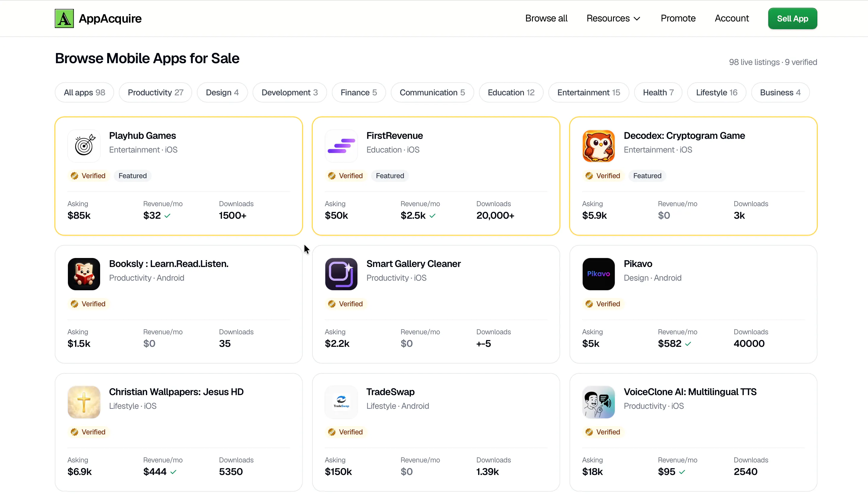Click Verified badge on FirstRevenue card
Viewport: 868px width, 497px height.
pos(346,176)
